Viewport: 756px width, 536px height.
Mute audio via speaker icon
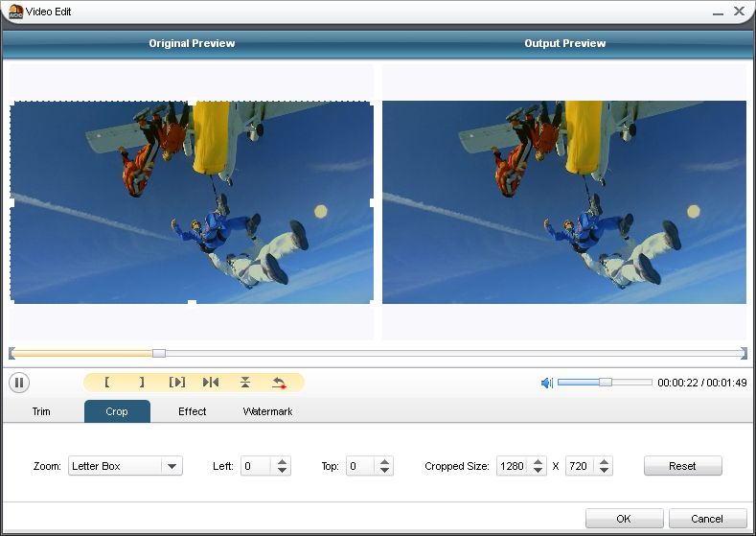547,383
